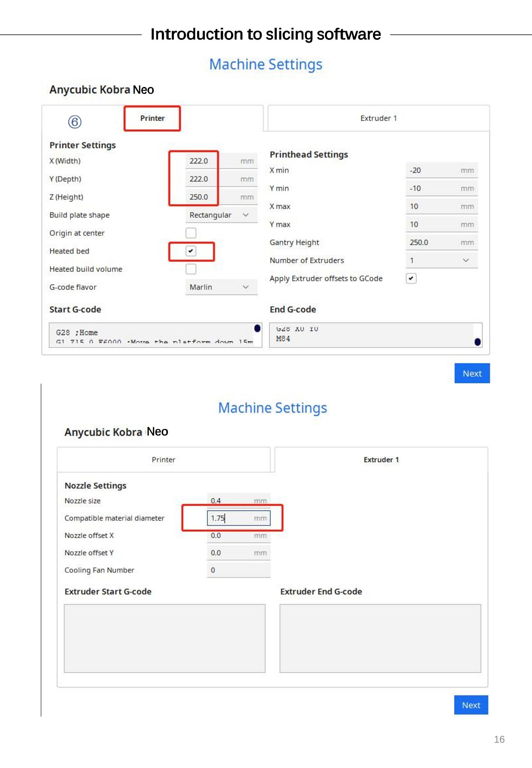The image size is (532, 768).
Task: Toggle Apply Extruder offsets to GCode checkbox
Action: [411, 278]
